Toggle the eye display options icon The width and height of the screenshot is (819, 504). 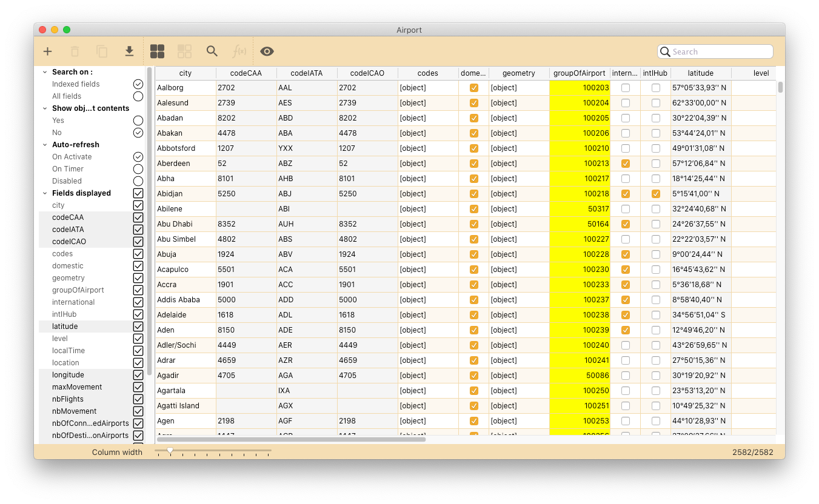coord(267,51)
